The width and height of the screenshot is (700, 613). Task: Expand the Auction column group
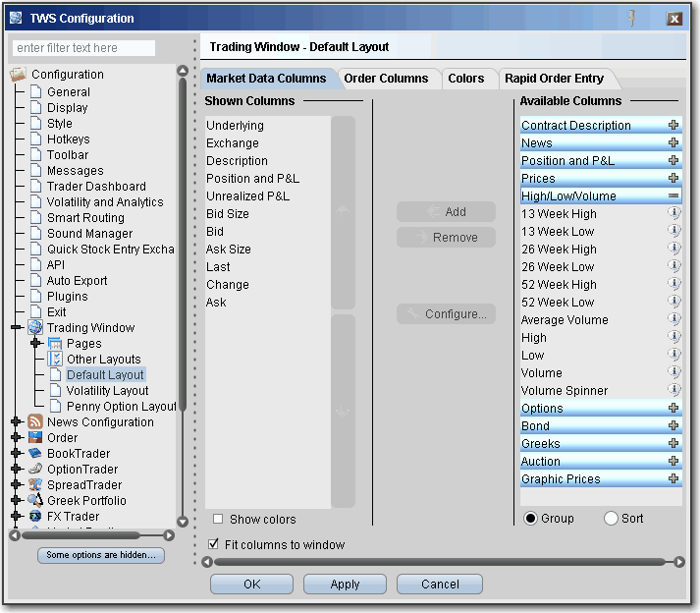(673, 461)
